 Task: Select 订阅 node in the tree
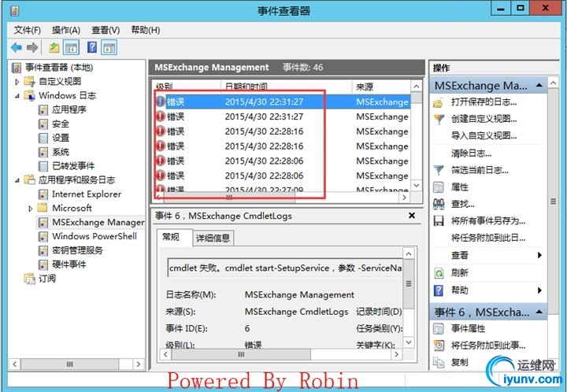(x=47, y=279)
